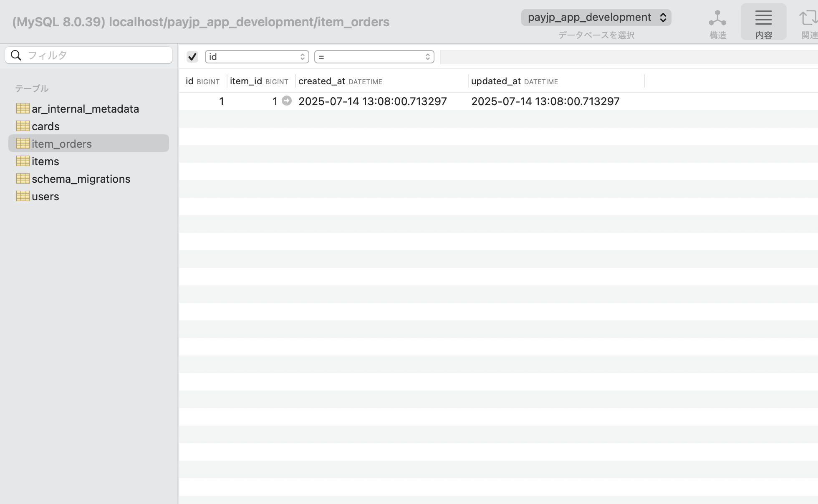
Task: Select the schema_migrations table
Action: [x=81, y=179]
